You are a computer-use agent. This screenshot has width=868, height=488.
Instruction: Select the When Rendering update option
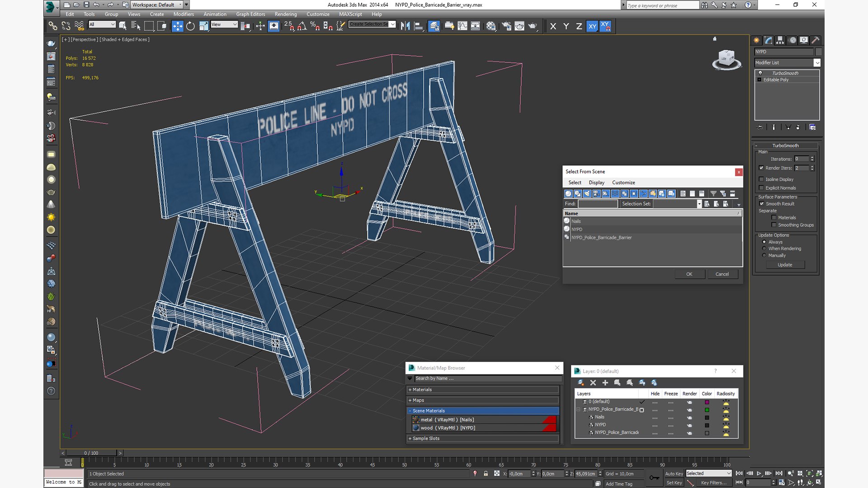pyautogui.click(x=764, y=249)
